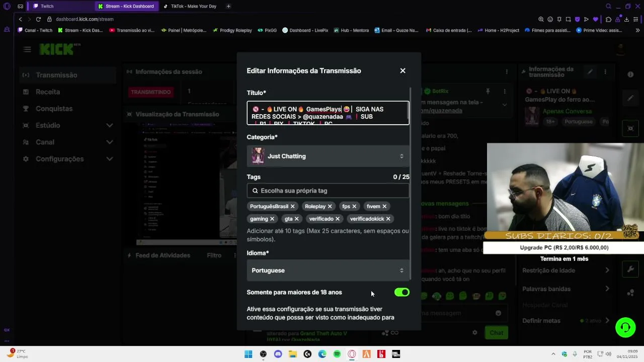644x362 pixels.
Task: Open the weather widget showing 27°C
Action: 17,354
